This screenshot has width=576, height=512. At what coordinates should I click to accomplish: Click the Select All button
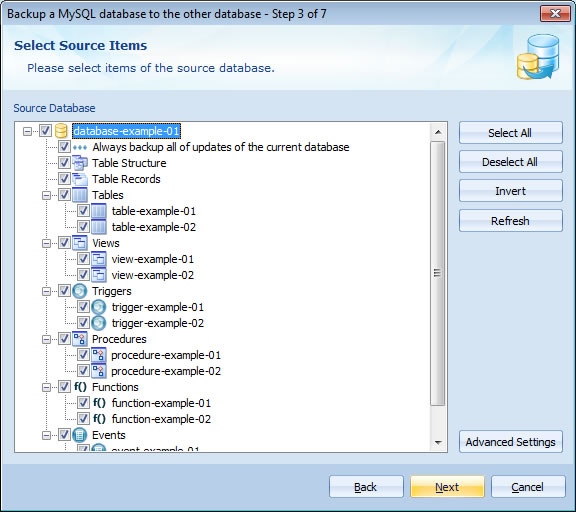[511, 133]
